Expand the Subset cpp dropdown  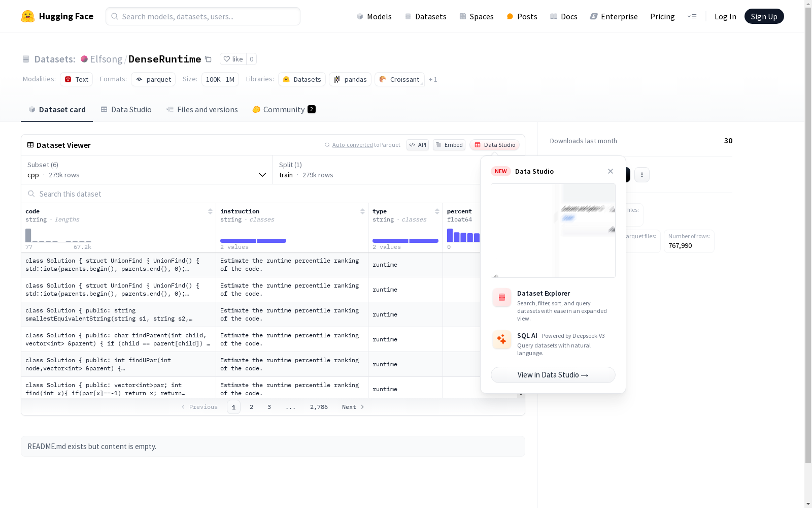point(147,170)
